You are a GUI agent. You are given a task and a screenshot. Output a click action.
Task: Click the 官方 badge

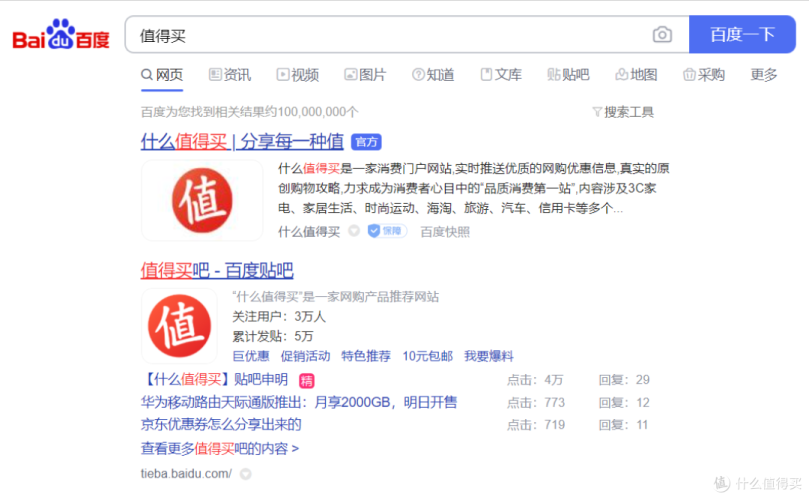366,142
